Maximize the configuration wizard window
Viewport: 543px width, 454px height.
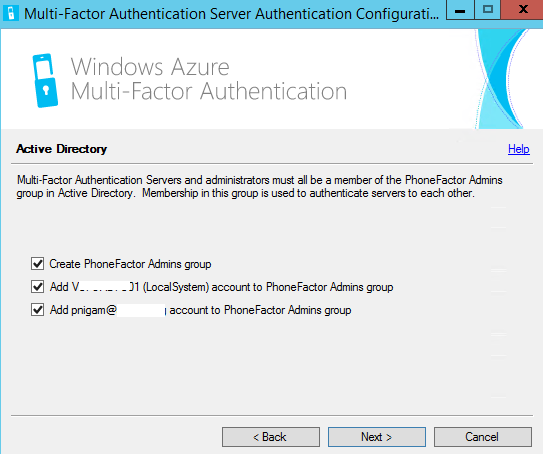(488, 10)
